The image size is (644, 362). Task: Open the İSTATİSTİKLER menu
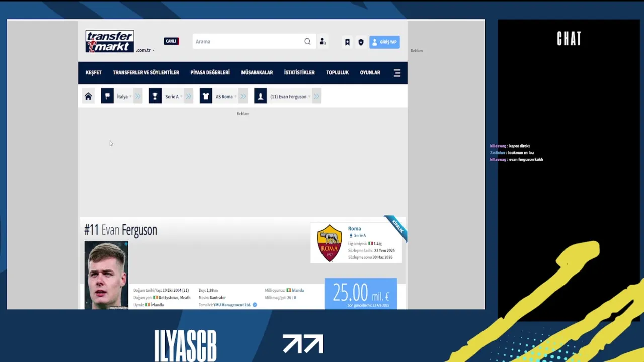click(299, 73)
